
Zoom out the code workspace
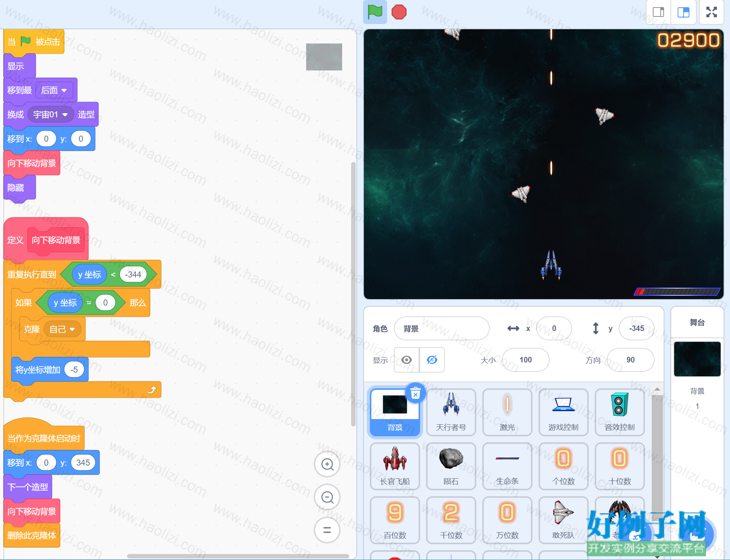click(x=327, y=497)
